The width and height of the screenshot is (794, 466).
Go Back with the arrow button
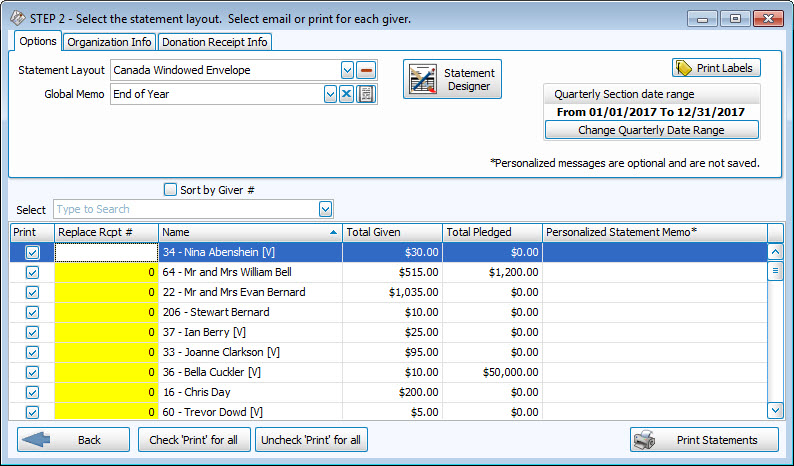(73, 440)
